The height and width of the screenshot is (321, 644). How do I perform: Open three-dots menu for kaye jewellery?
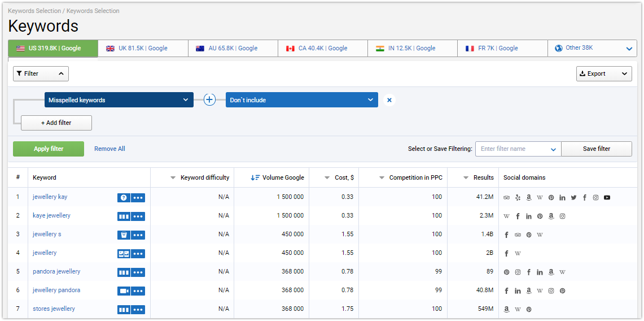(x=138, y=216)
